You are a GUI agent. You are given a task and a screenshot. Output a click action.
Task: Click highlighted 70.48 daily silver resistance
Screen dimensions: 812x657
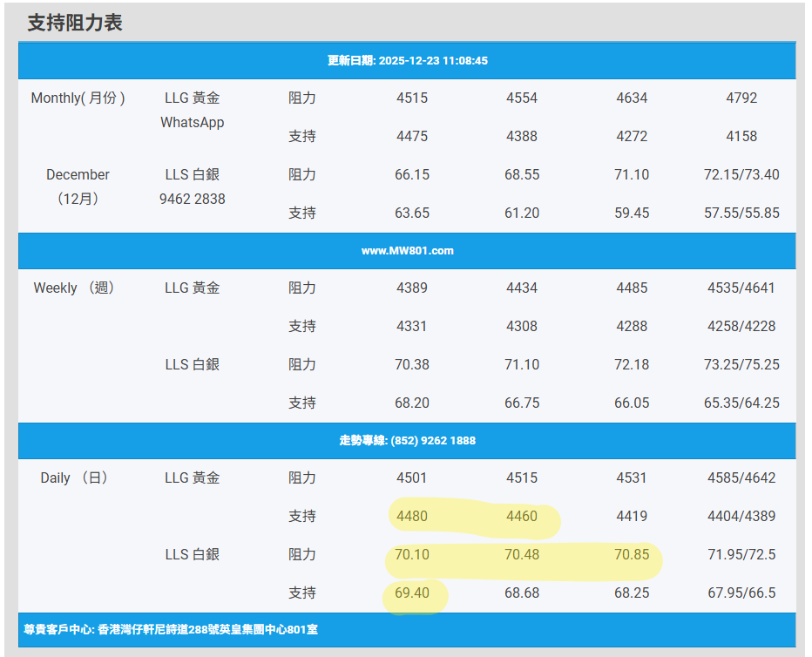point(522,554)
